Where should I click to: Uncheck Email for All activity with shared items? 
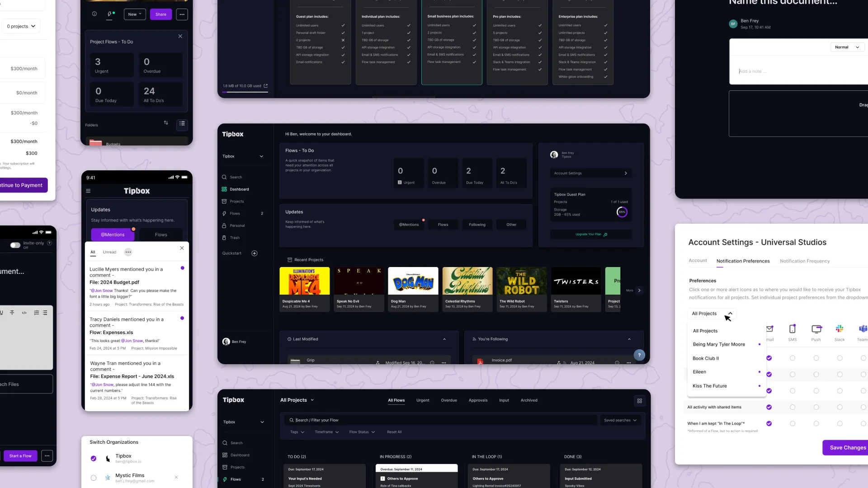coord(769,407)
